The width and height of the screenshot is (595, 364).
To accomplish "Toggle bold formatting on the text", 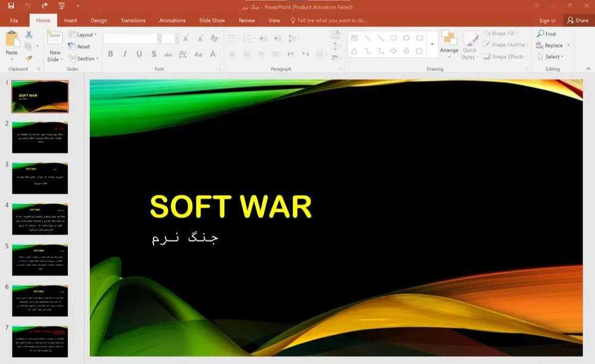I will tap(111, 54).
